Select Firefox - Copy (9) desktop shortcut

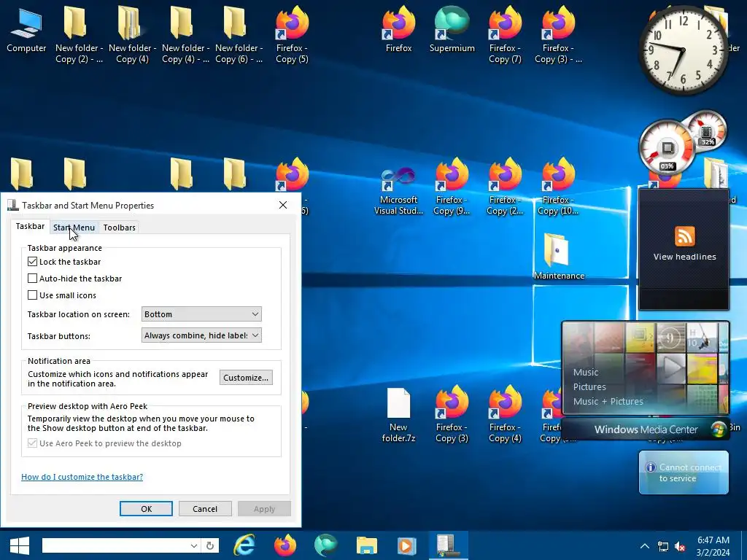click(x=452, y=187)
